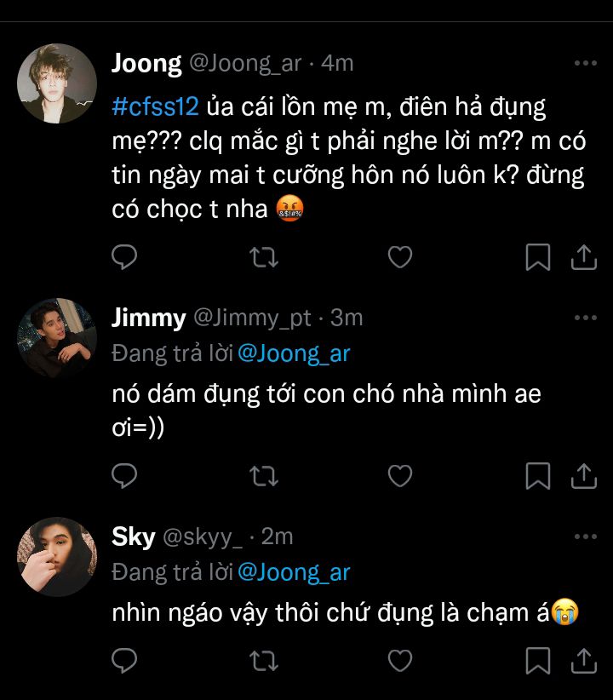
Task: Open Joong's profile picture
Action: point(57,83)
